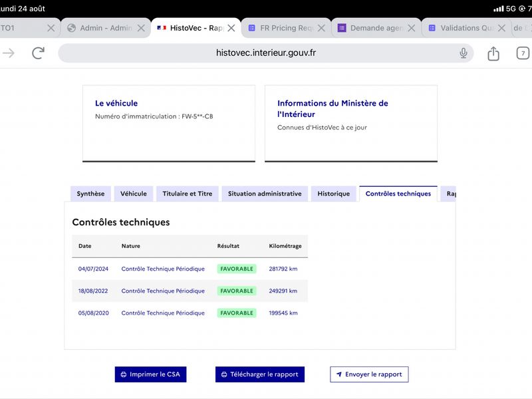
Task: Close the TO1 tab
Action: tap(51, 28)
